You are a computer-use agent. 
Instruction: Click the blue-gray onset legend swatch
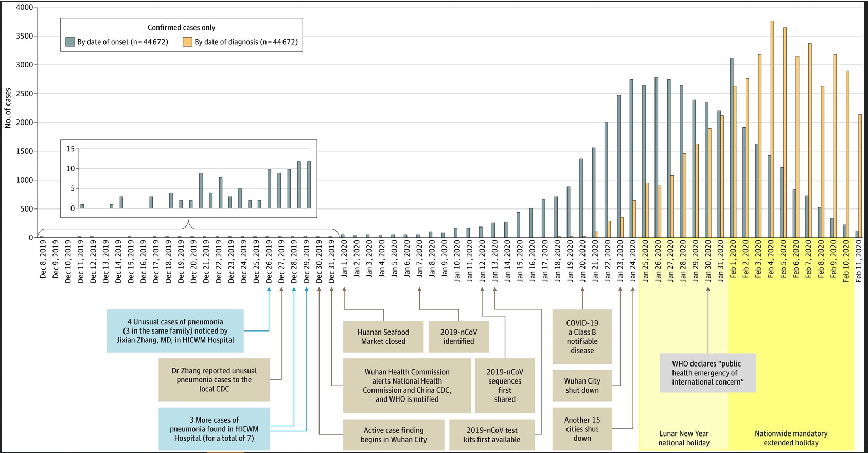70,42
